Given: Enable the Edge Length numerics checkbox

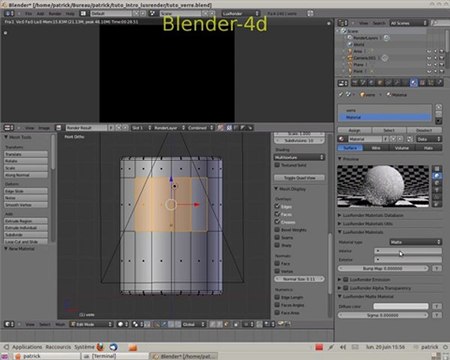Looking at the screenshot, I should (277, 297).
